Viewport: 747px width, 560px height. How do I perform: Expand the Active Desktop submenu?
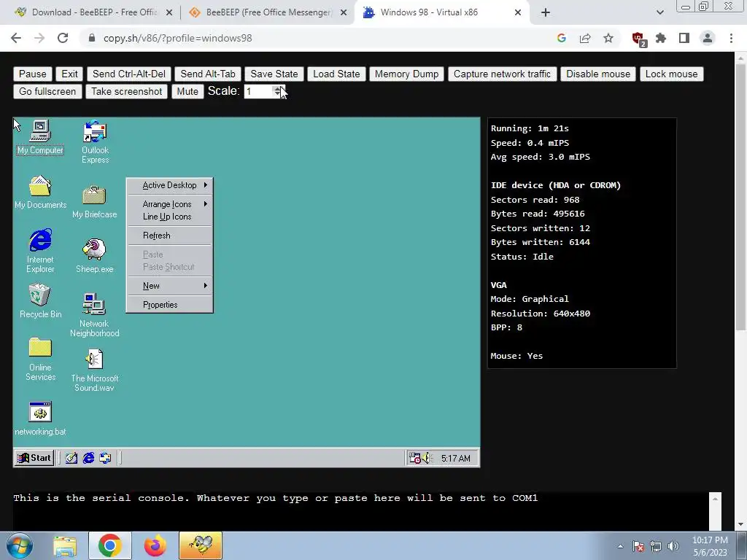(x=169, y=185)
